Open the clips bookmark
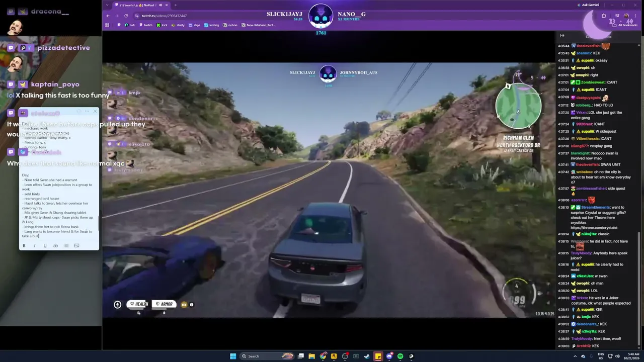644x362 pixels. click(194, 25)
